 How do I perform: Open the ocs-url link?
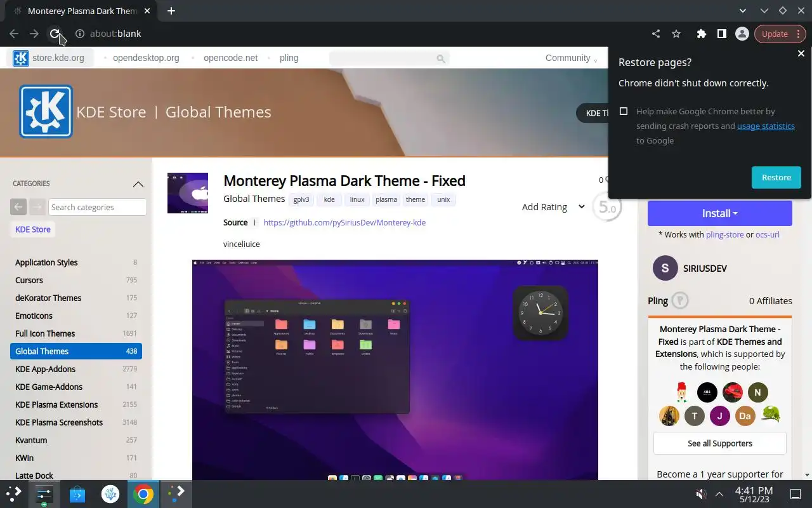click(768, 234)
